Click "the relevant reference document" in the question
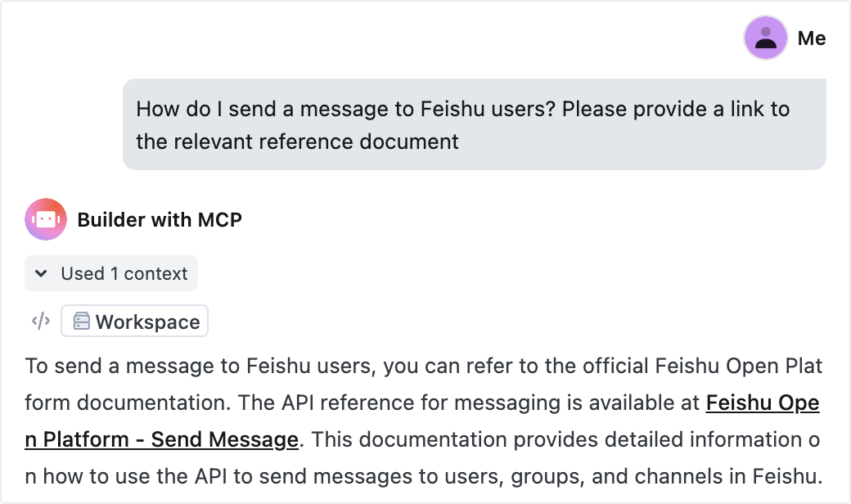This screenshot has width=851, height=504. (297, 141)
